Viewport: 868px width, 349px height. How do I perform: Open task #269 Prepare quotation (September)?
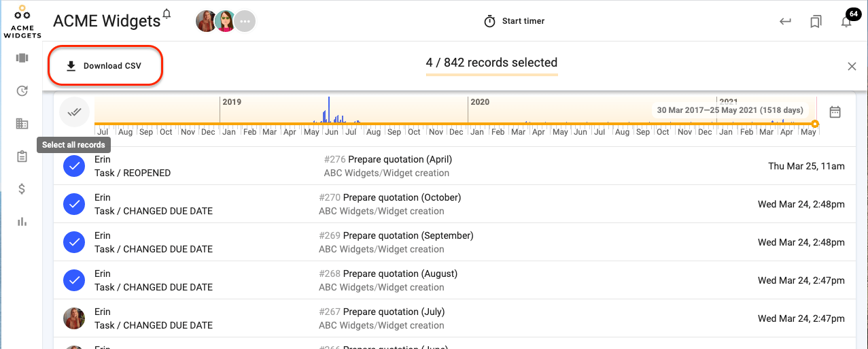point(396,235)
